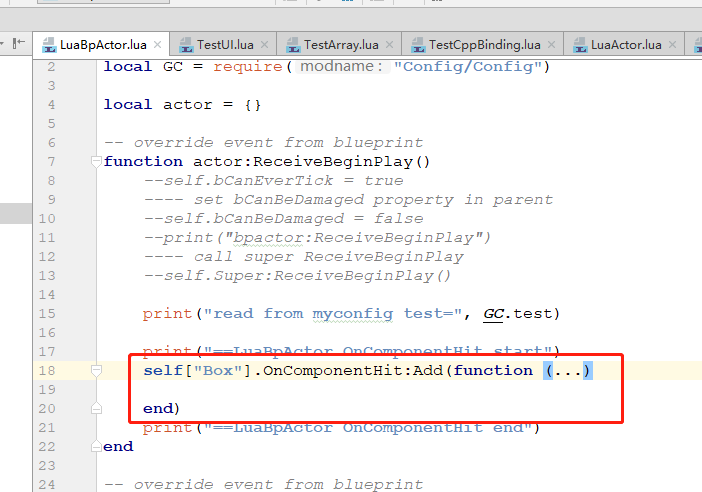Image resolution: width=702 pixels, height=492 pixels.
Task: Open the LuaActor.lua tab
Action: pyautogui.click(x=626, y=45)
